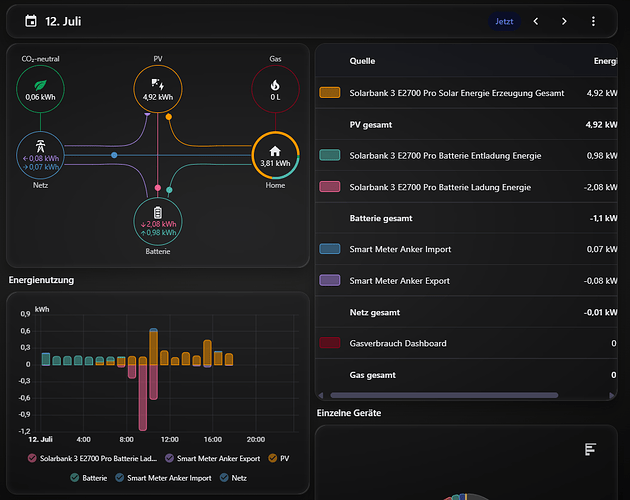
Task: Toggle Solarbank Batterie Lad... legend item
Action: pyautogui.click(x=92, y=458)
